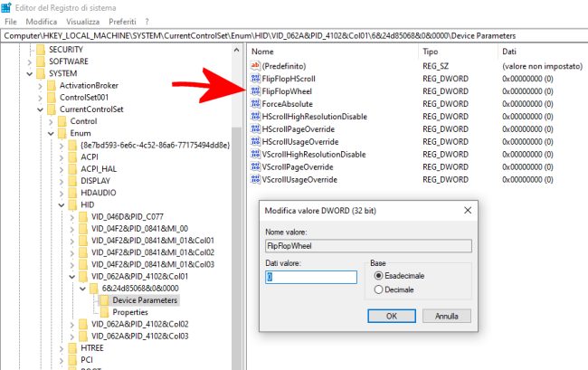
Task: Close the Modifica valore DWORD dialog
Action: pos(468,210)
